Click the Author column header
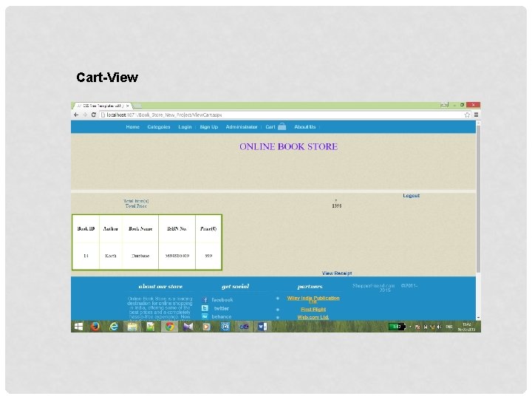Viewport: 532px width, 399px height. 111,228
